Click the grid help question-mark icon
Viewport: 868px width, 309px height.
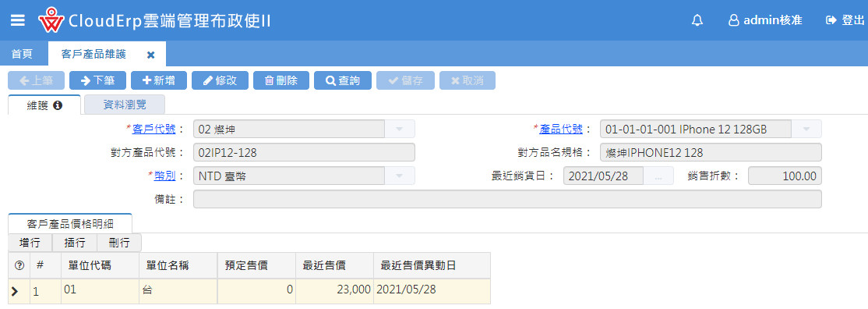19,265
